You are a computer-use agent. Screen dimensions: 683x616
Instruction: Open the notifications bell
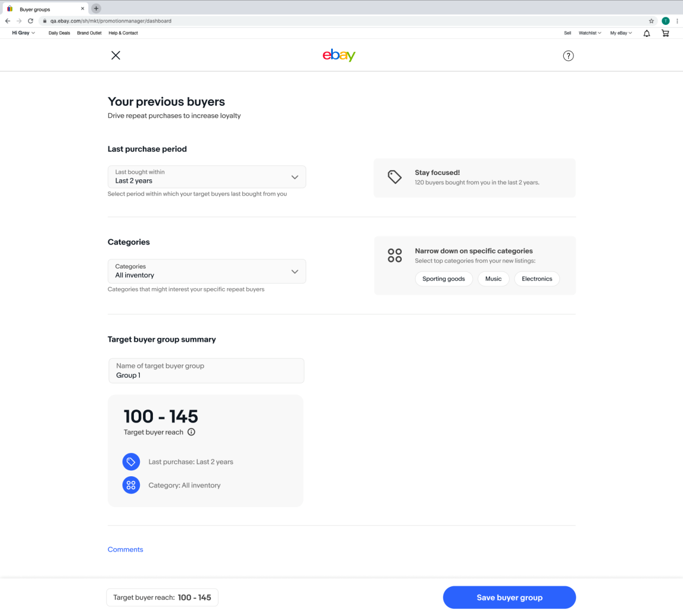(647, 33)
